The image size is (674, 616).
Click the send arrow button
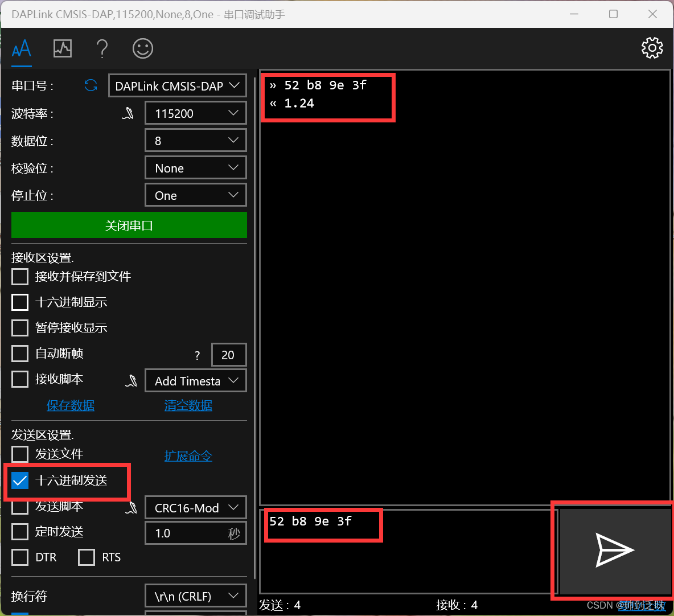(612, 551)
